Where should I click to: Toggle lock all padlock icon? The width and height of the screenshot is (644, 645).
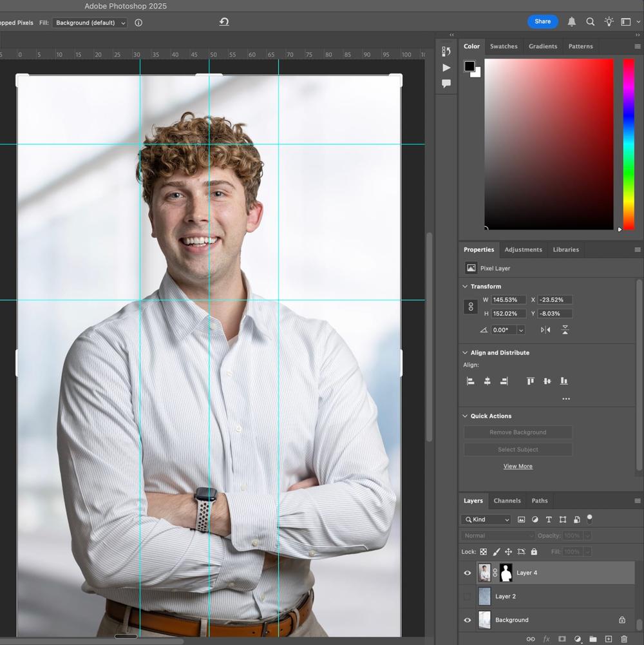pos(534,552)
